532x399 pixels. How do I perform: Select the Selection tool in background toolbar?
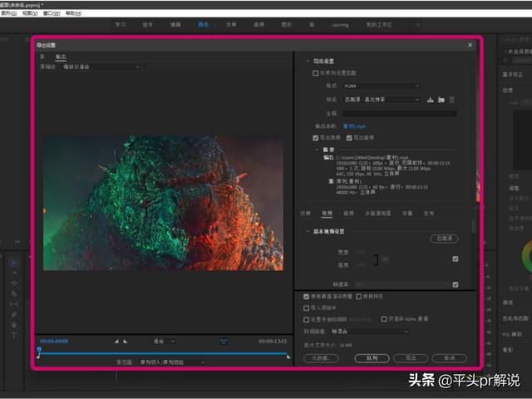[13, 263]
